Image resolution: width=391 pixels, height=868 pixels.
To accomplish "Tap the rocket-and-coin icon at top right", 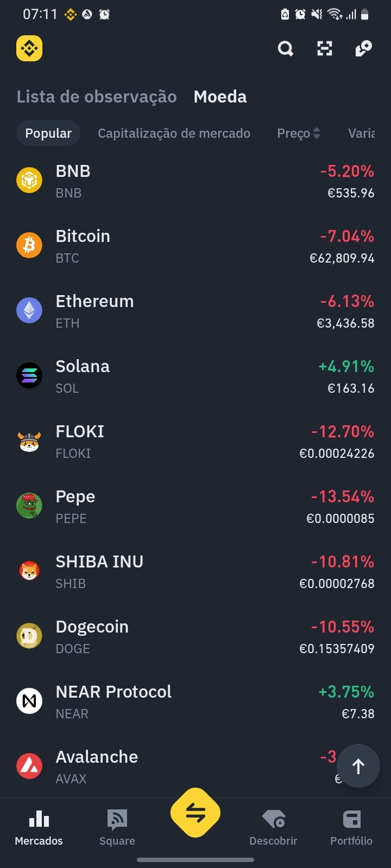I will pyautogui.click(x=363, y=49).
